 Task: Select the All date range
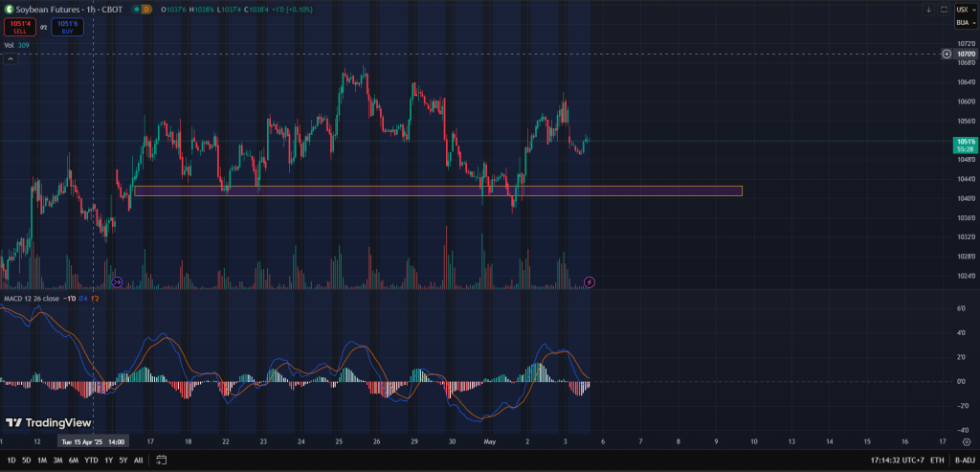point(138,461)
